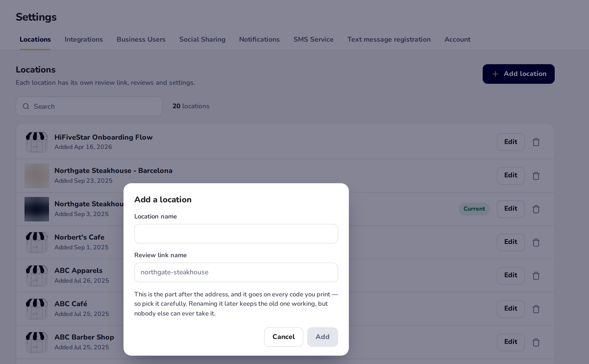The image size is (589, 364).
Task: Click trash icon on the Current location row
Action: coord(536,209)
